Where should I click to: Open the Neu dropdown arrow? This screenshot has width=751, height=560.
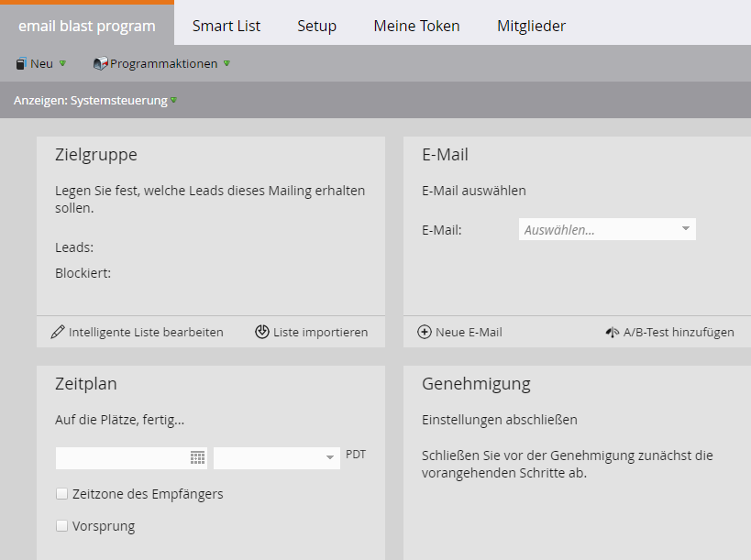coord(62,64)
